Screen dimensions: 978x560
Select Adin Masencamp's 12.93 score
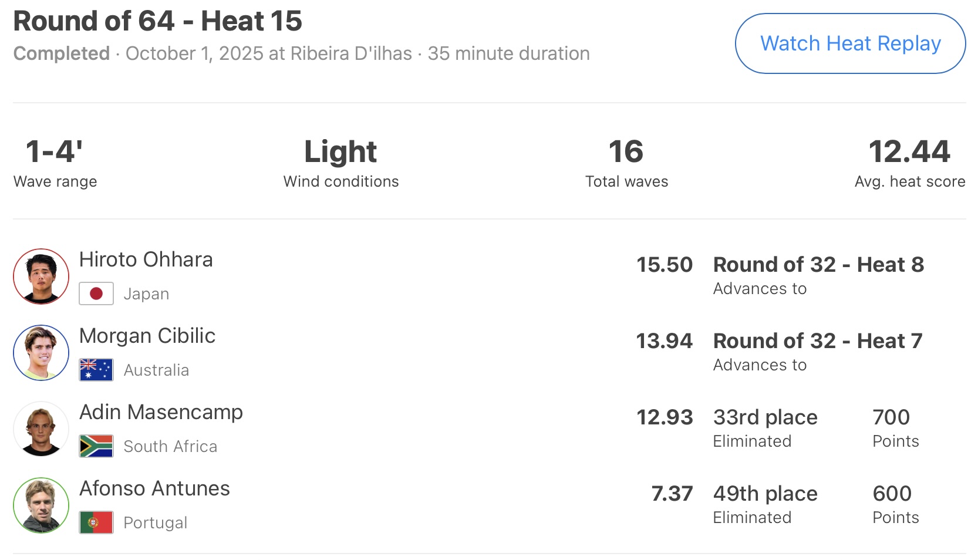click(x=665, y=417)
